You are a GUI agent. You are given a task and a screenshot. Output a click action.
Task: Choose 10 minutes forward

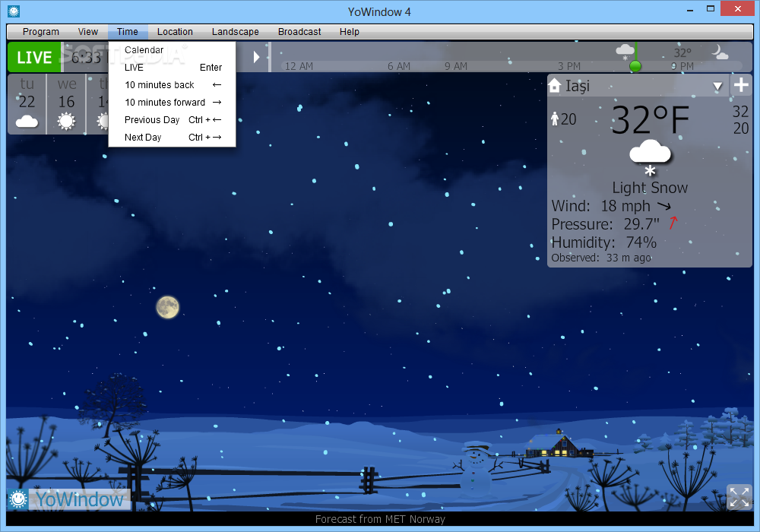[x=172, y=103]
